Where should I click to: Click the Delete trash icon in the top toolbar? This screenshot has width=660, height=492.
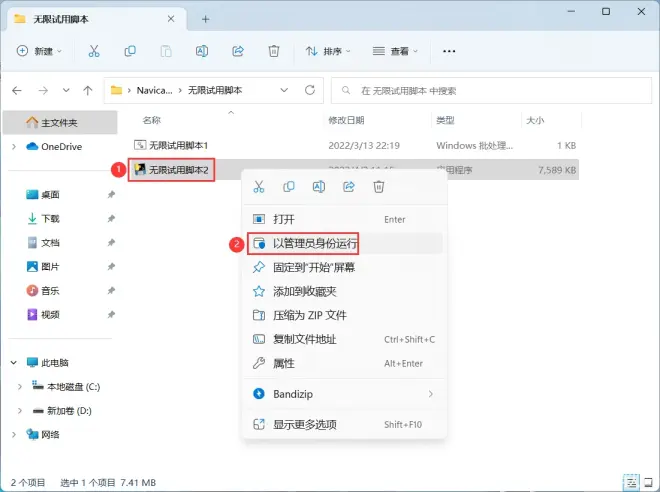click(x=274, y=51)
